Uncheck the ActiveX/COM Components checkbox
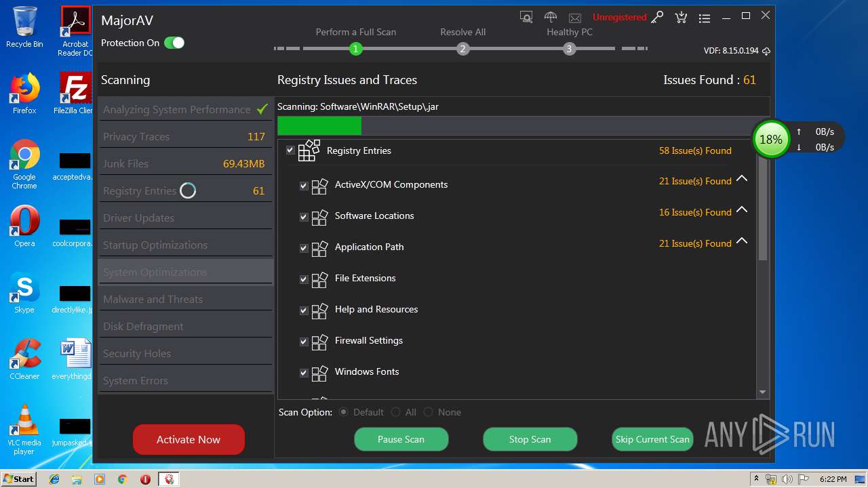Viewport: 868px width, 488px height. (x=304, y=185)
